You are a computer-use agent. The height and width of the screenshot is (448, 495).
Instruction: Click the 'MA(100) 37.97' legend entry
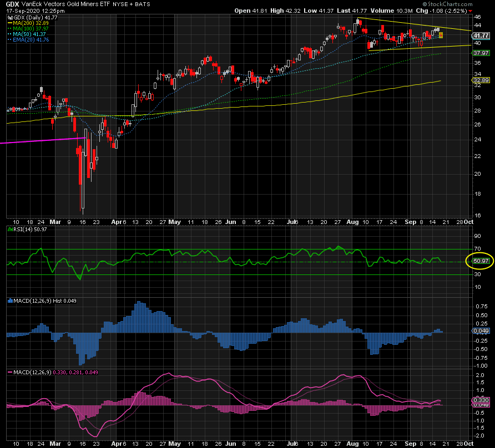(x=31, y=29)
